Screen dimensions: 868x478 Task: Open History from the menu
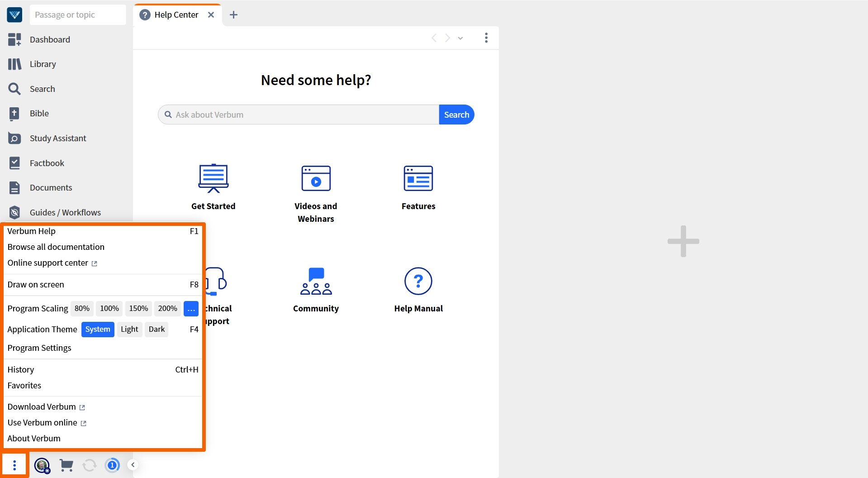tap(103, 370)
